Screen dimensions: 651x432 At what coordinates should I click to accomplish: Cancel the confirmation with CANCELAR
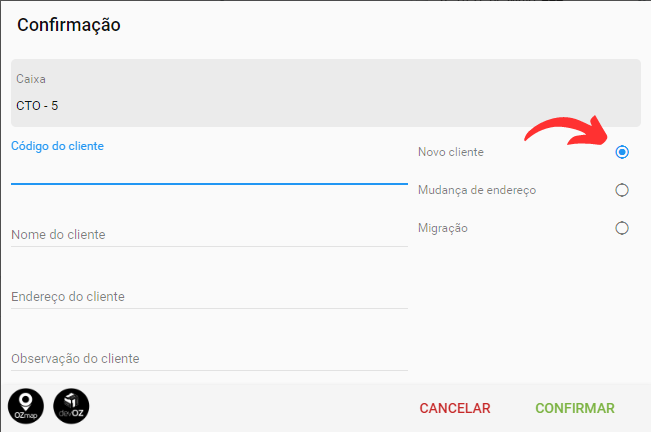point(455,408)
